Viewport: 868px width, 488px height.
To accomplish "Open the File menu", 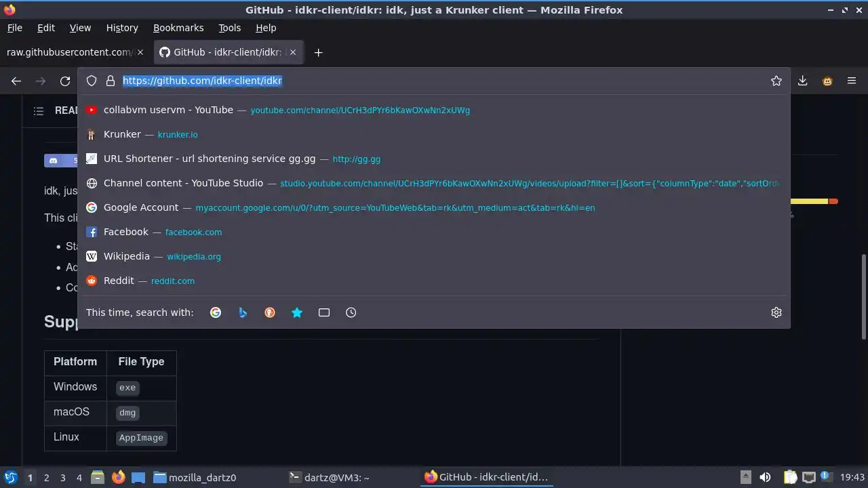I will pos(14,28).
